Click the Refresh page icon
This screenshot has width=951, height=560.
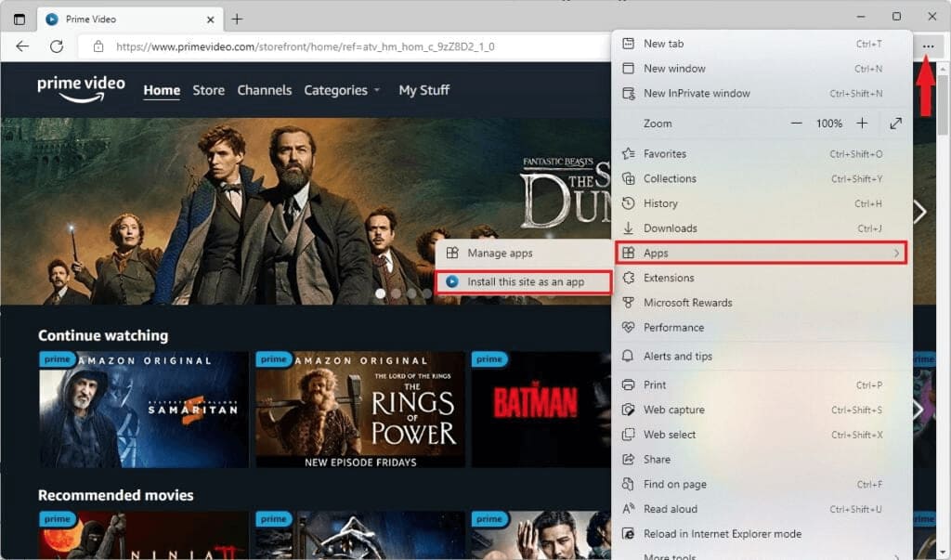coord(57,46)
